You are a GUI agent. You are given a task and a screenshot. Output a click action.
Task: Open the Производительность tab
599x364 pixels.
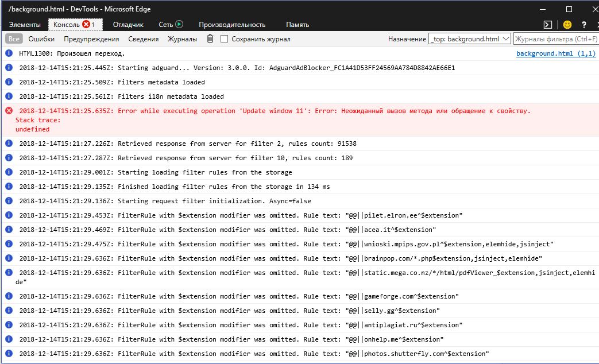(x=232, y=25)
